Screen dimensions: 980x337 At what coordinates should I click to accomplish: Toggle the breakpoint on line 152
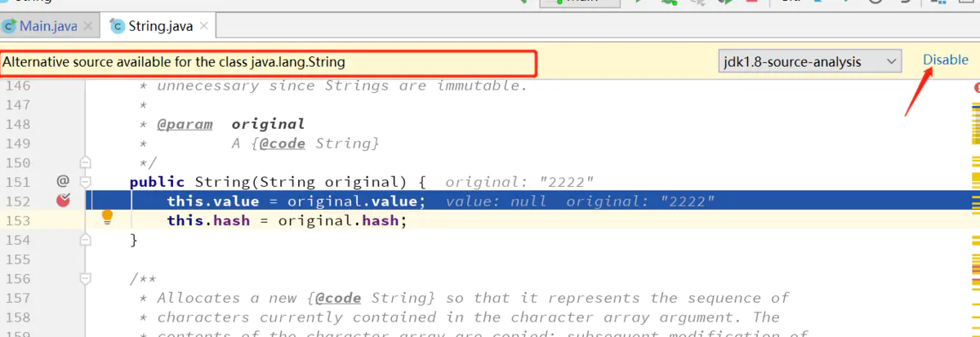point(64,201)
